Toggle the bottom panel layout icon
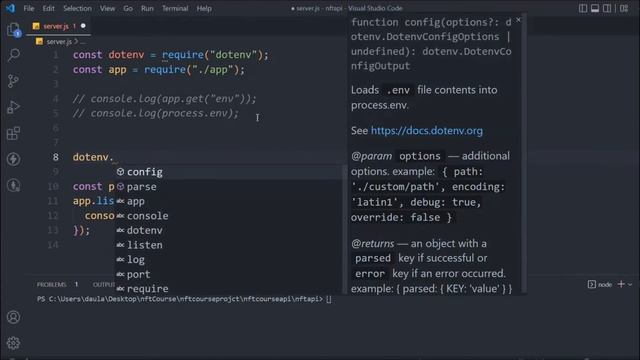The image size is (640, 360). point(595,8)
